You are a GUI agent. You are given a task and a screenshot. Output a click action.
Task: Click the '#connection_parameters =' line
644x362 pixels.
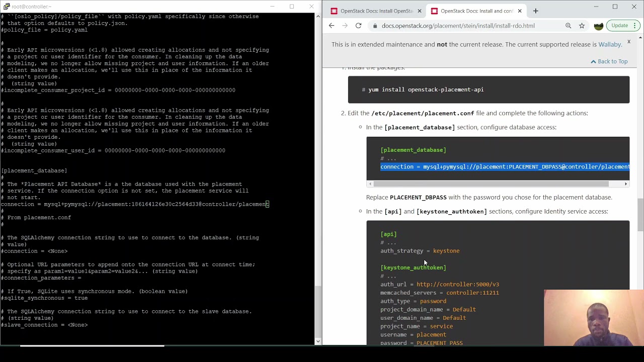[x=41, y=278]
